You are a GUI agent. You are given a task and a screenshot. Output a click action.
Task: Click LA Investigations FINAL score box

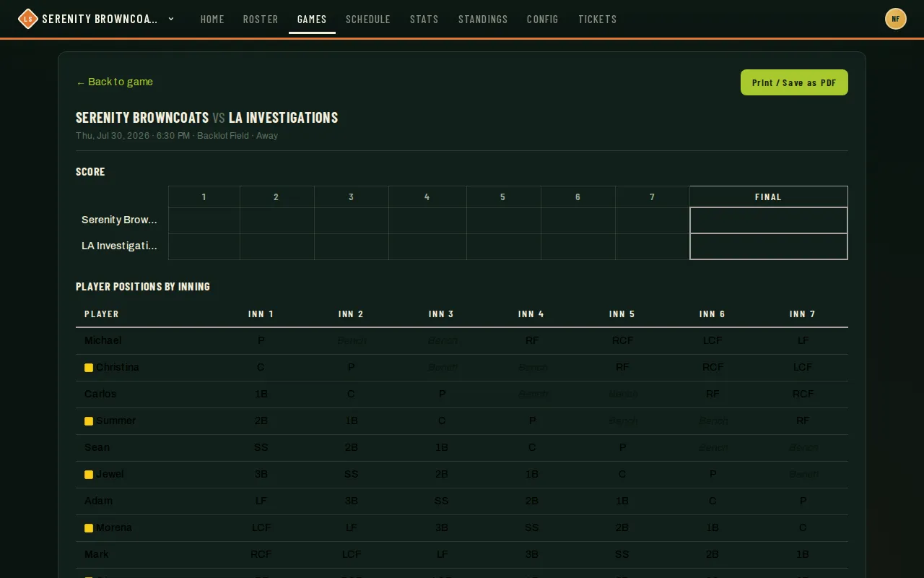click(769, 246)
